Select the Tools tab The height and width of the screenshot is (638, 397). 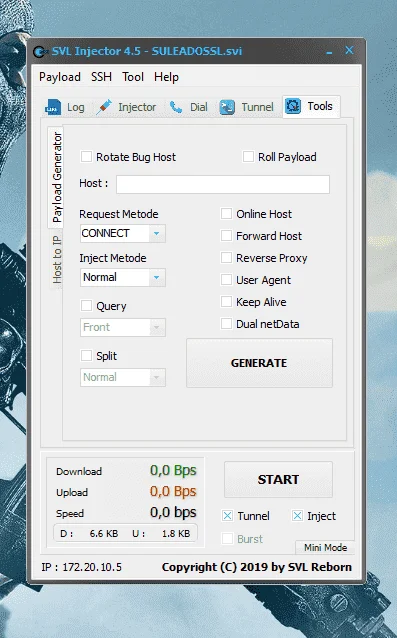click(311, 107)
